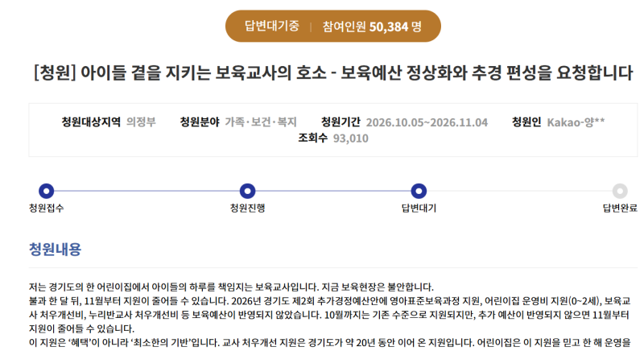Image resolution: width=644 pixels, height=351 pixels.
Task: Click the 청원대상지역 label
Action: point(91,122)
